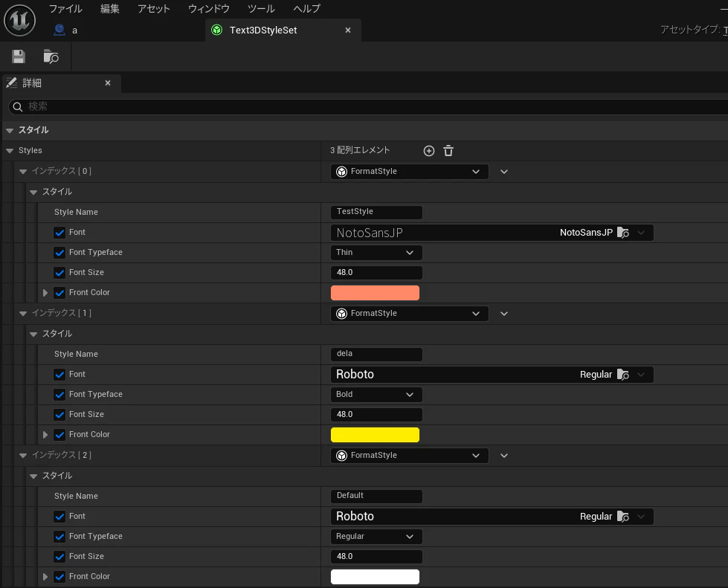Toggle Front Color checkbox for TestStyle
The height and width of the screenshot is (588, 728).
(59, 292)
